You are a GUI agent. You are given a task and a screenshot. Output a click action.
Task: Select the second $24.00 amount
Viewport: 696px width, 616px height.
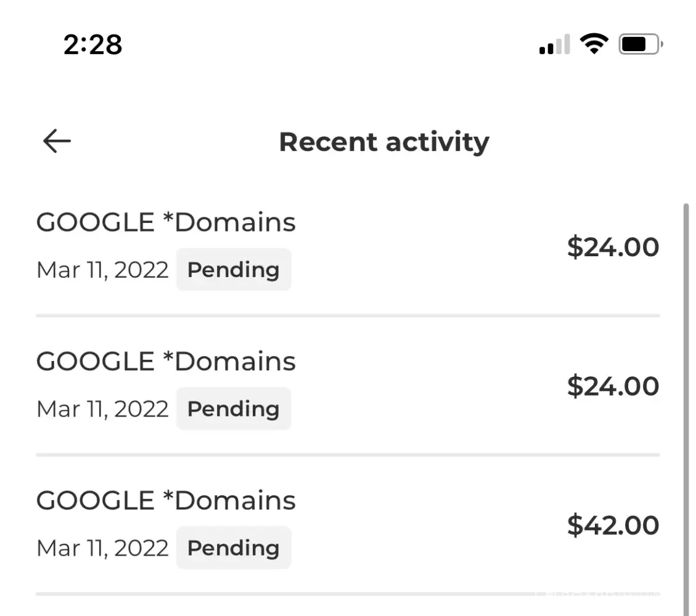click(613, 386)
